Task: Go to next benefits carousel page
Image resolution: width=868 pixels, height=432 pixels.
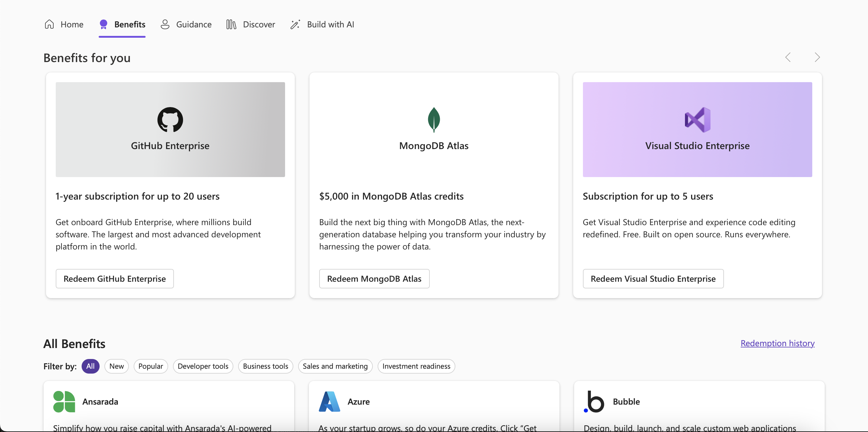Action: 817,57
